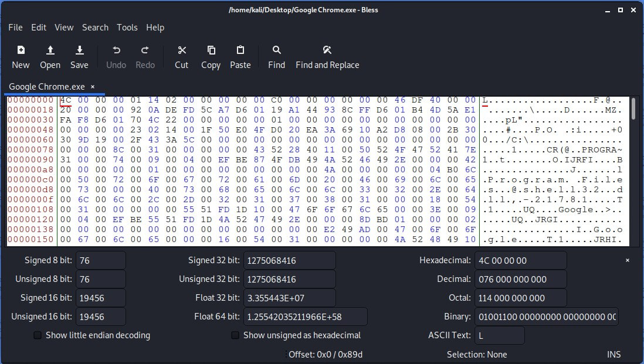Click the Copy toolbar icon
The height and width of the screenshot is (364, 644).
[x=211, y=50]
